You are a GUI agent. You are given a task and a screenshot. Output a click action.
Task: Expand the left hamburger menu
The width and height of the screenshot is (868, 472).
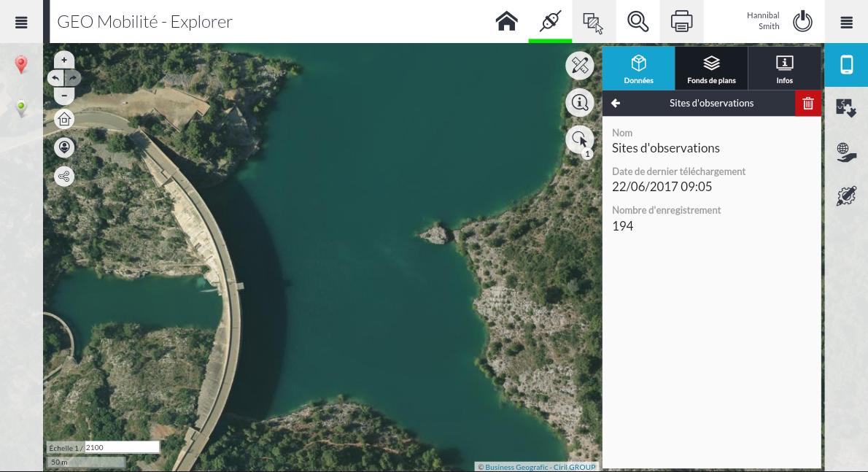pyautogui.click(x=21, y=22)
